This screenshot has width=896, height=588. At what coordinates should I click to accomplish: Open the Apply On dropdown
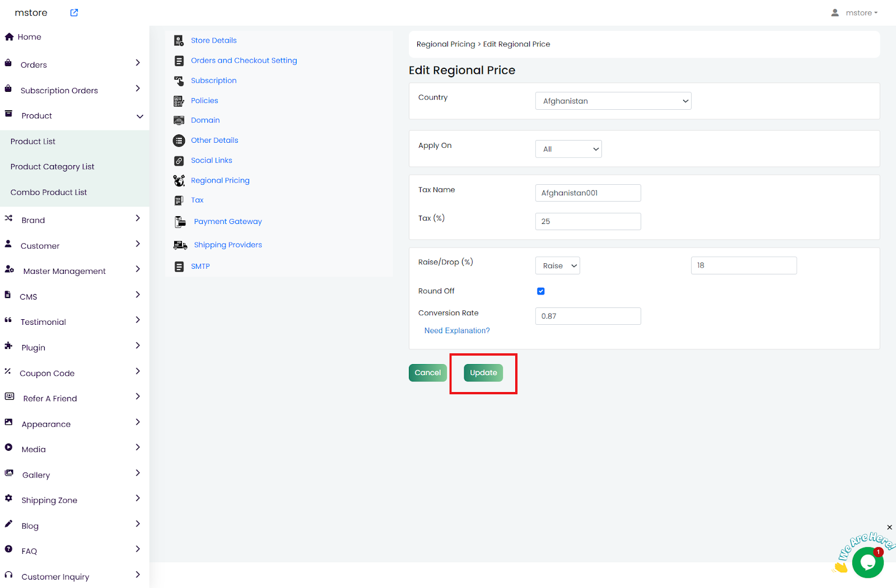[x=568, y=149]
